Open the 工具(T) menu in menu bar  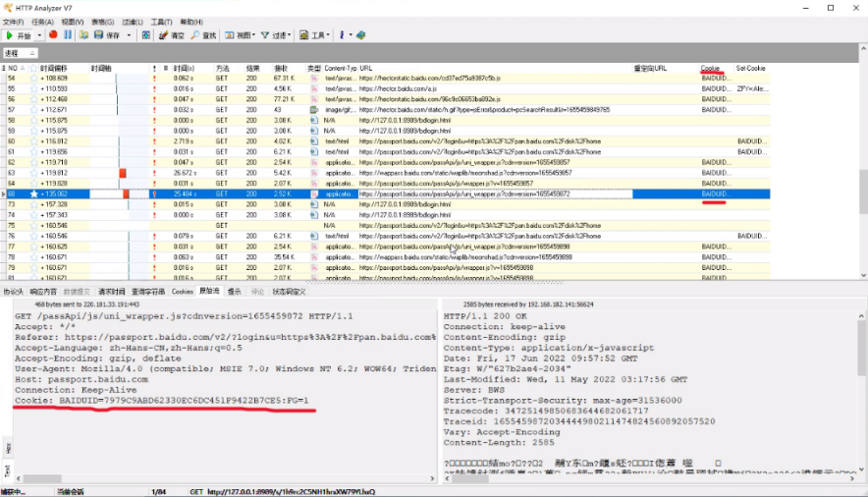click(161, 23)
